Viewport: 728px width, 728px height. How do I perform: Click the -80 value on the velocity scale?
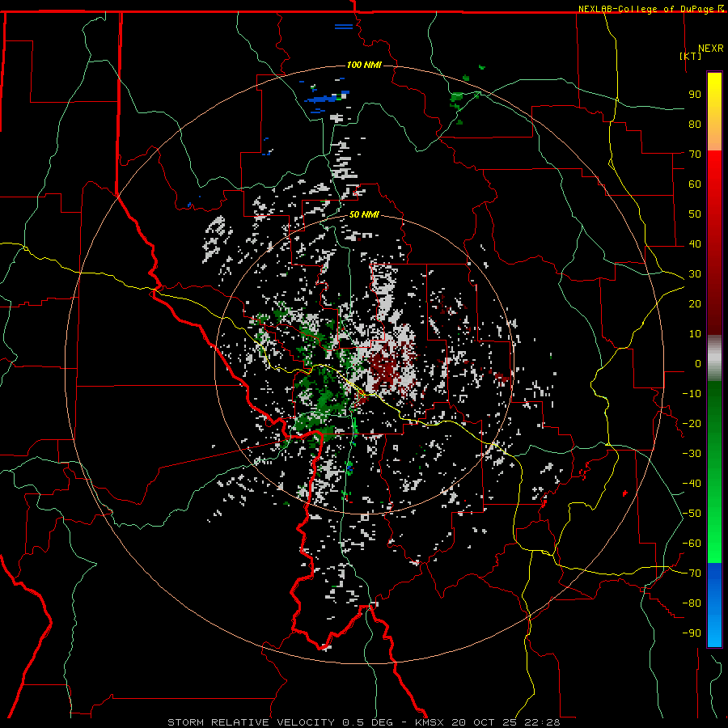point(692,603)
